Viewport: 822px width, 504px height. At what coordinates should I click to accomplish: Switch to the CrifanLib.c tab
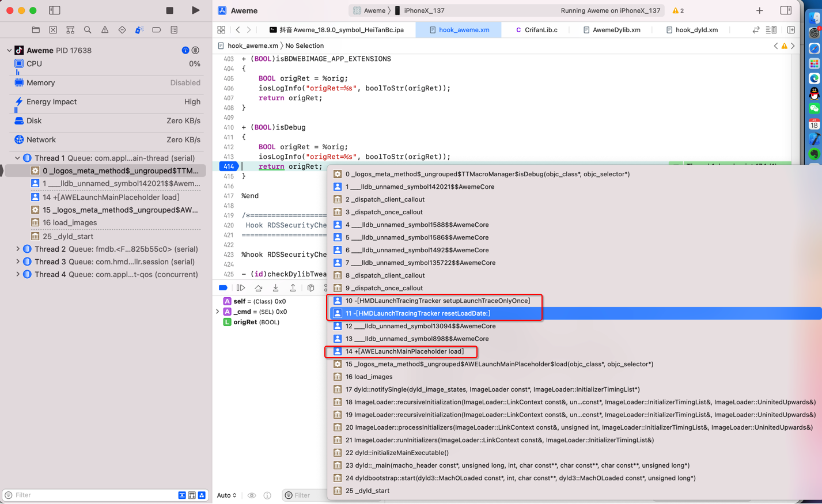click(536, 30)
